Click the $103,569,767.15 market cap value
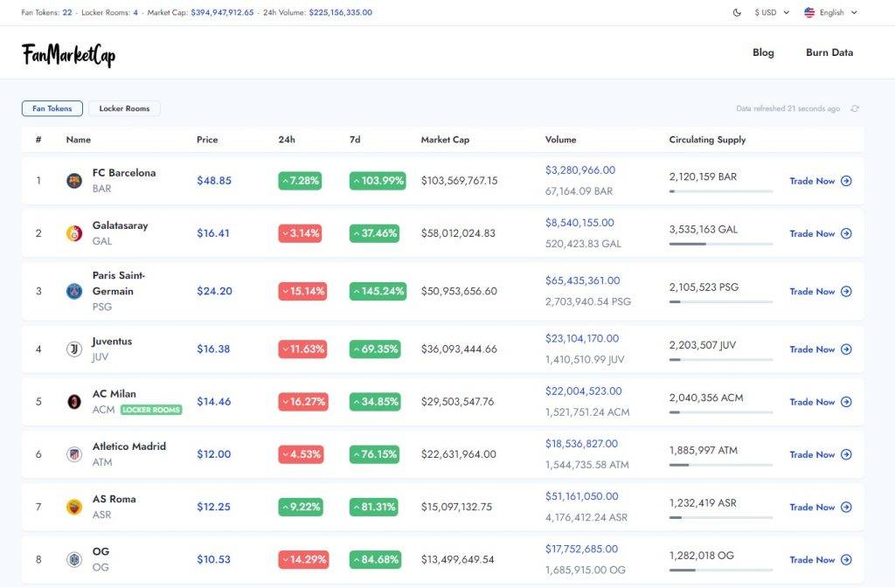Screen dimensions: 895x588 click(x=460, y=181)
